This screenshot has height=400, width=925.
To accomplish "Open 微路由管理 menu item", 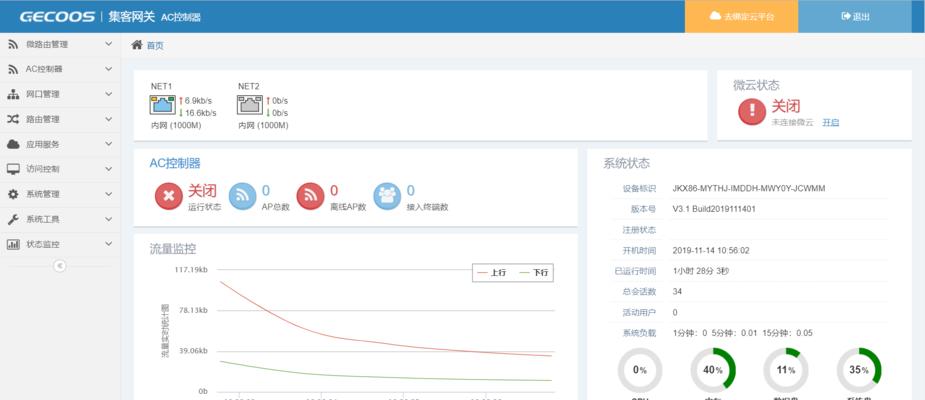I will [60, 44].
